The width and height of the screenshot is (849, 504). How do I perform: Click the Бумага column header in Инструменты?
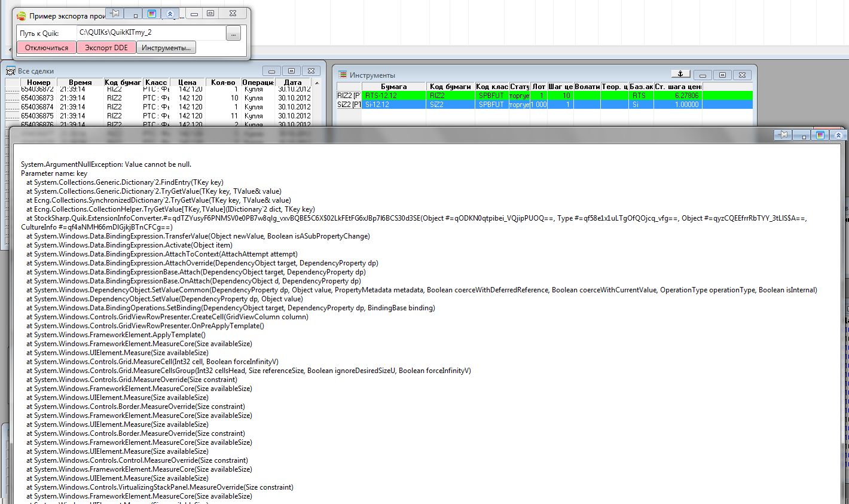pos(393,87)
